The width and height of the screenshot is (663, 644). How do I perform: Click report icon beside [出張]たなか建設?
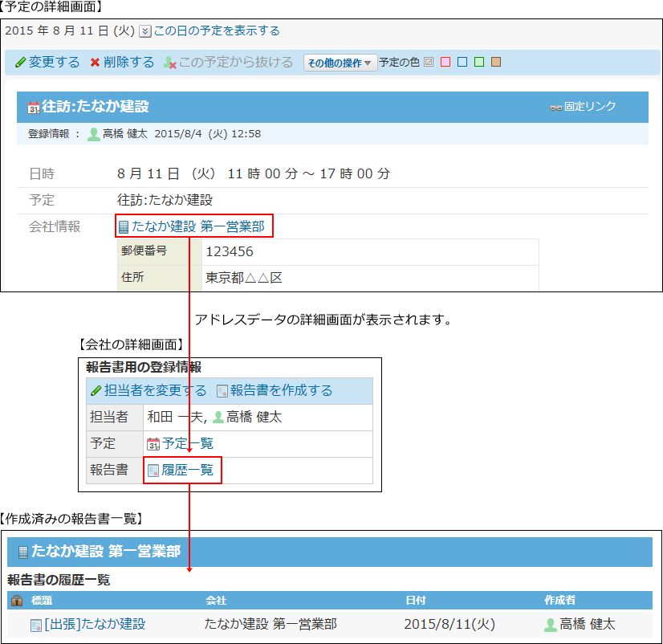tap(36, 626)
